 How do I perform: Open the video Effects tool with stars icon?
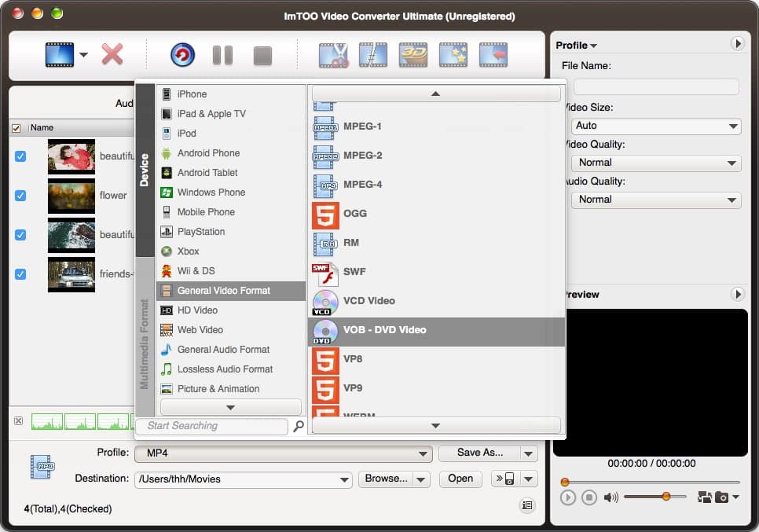[453, 55]
